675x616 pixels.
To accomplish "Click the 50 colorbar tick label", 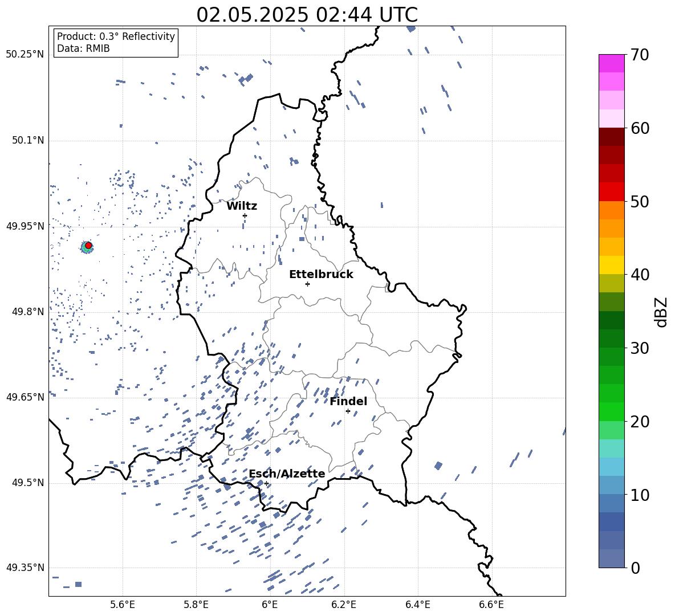I will [640, 201].
